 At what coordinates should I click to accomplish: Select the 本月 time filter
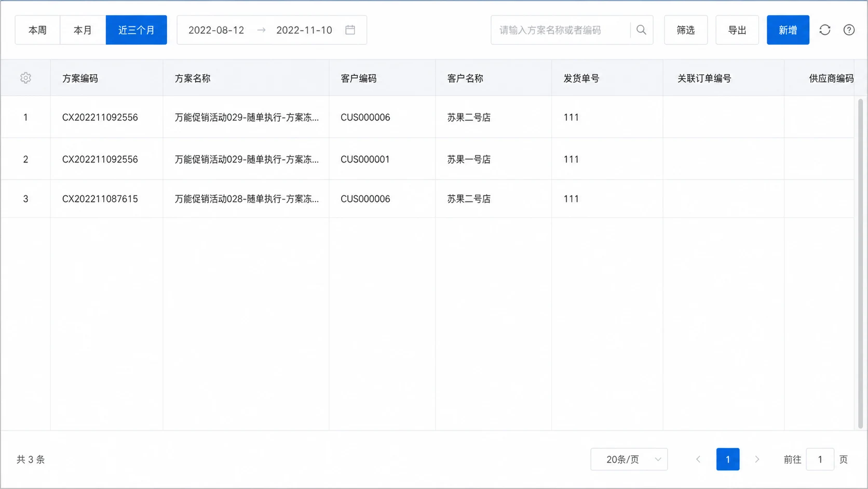click(83, 30)
